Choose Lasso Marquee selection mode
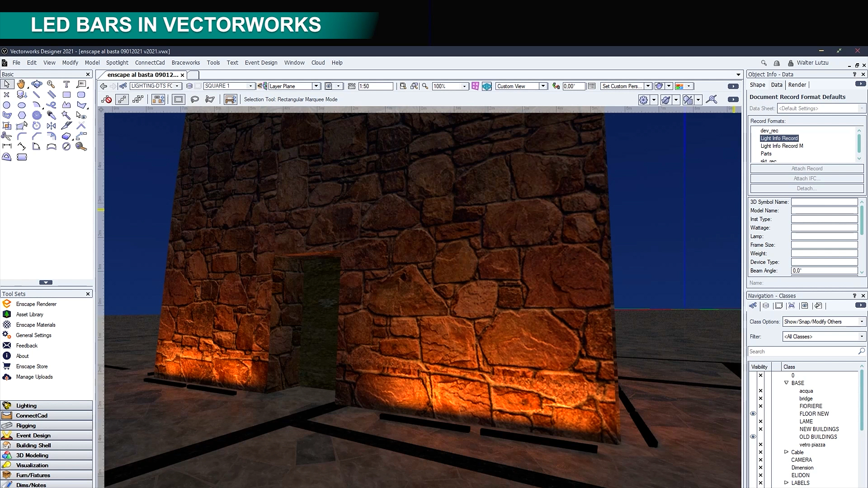This screenshot has height=488, width=868. point(195,99)
